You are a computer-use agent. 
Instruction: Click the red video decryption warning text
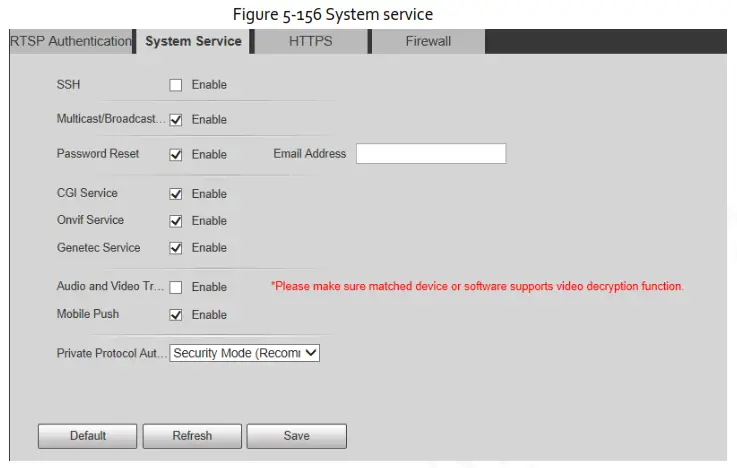477,286
